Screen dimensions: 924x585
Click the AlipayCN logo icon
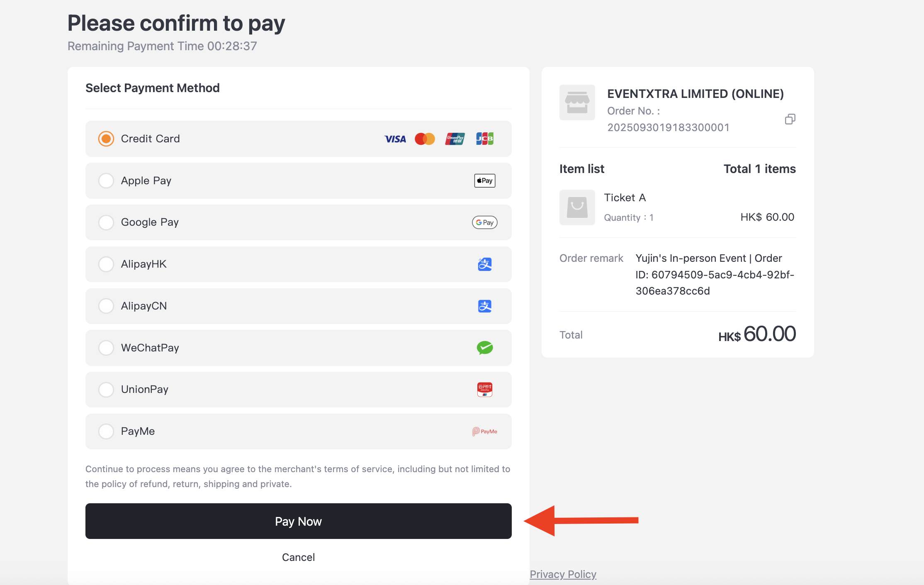point(484,306)
